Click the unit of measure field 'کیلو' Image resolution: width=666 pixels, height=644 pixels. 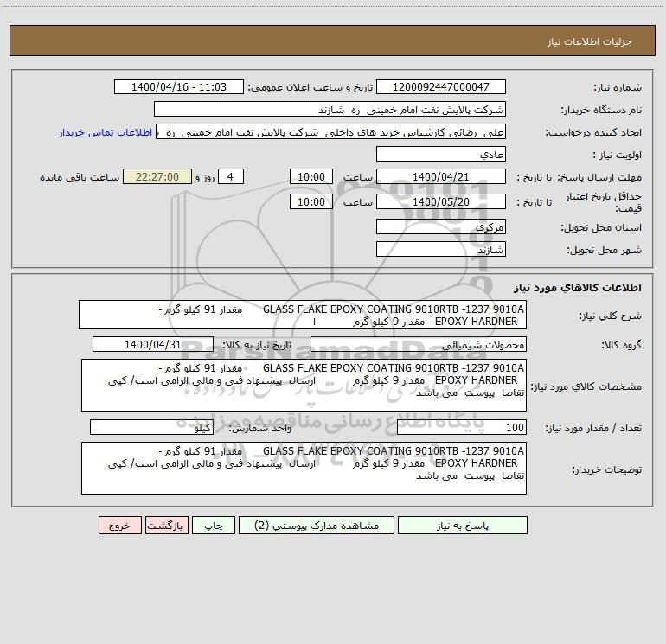tap(151, 427)
